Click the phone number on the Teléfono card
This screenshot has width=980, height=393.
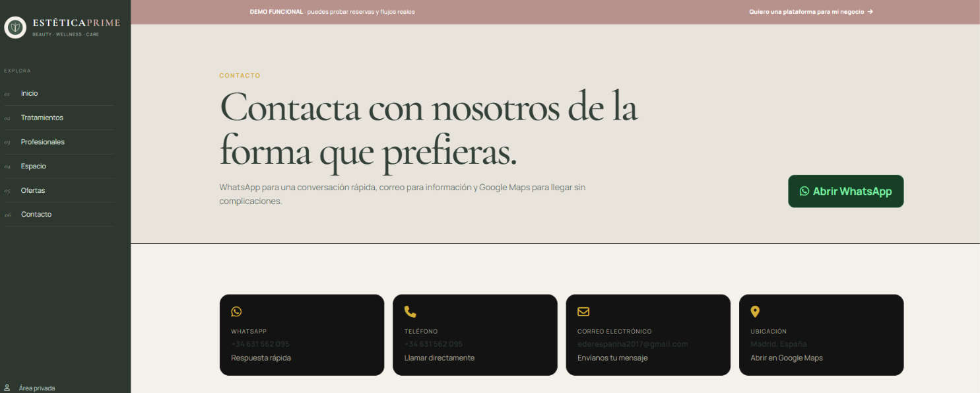434,344
